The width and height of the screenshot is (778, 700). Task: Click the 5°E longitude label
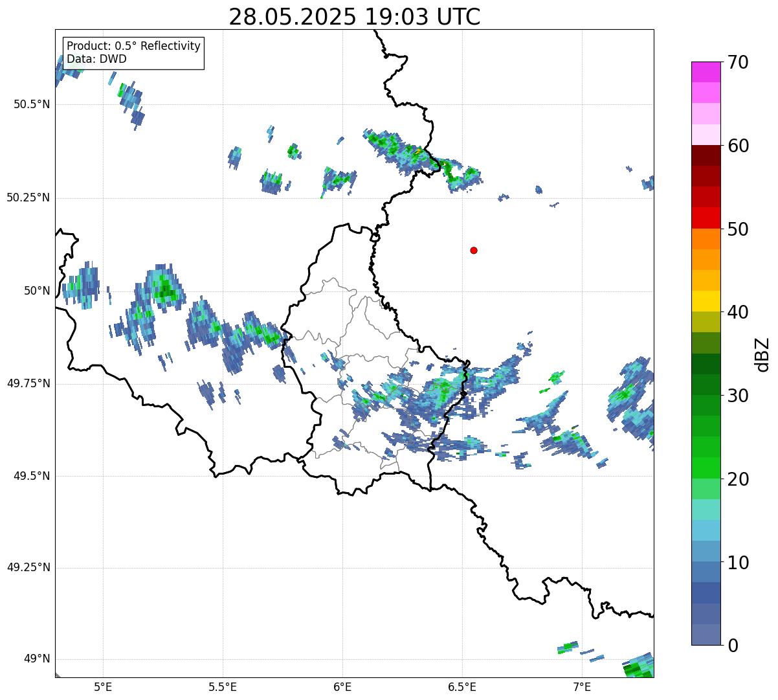click(x=103, y=687)
